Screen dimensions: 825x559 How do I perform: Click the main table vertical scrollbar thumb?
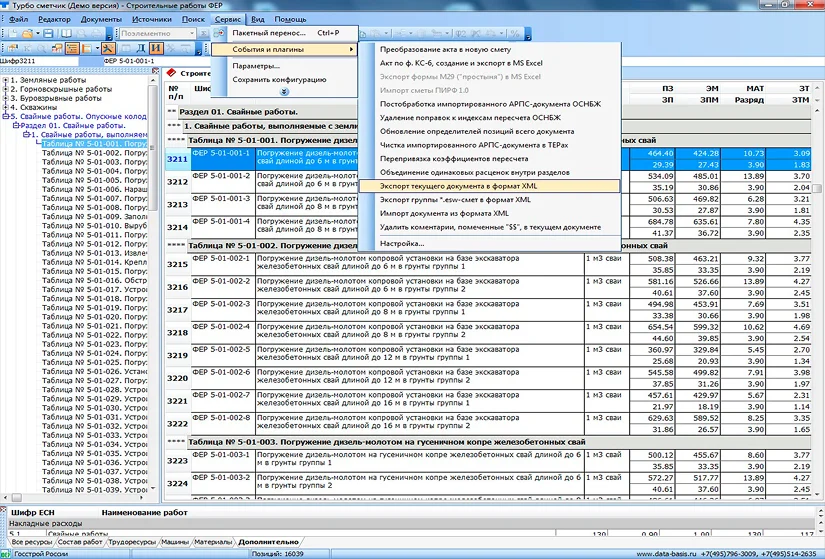pos(817,188)
